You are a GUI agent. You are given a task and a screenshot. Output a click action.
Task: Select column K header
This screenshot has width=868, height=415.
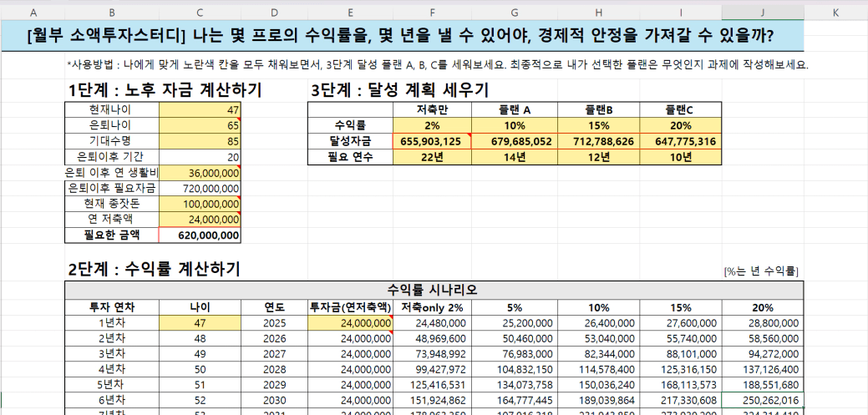click(x=836, y=13)
